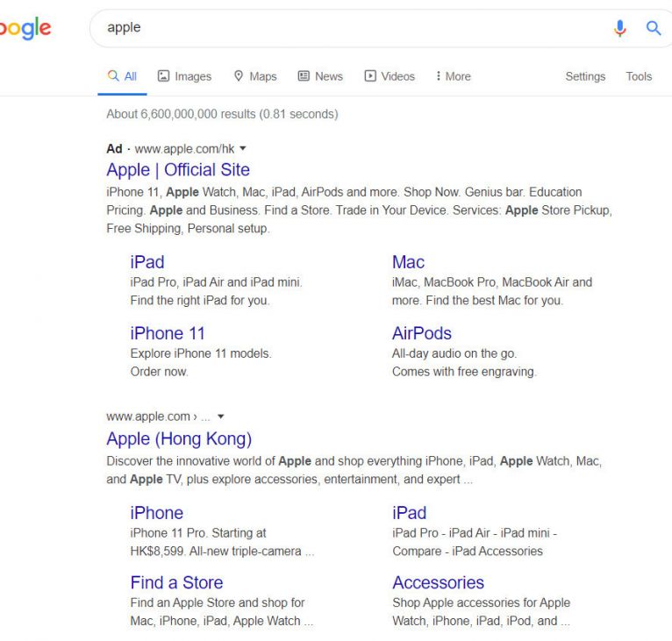Open the Mac sitelink in the ad
This screenshot has width=672, height=641.
click(408, 262)
